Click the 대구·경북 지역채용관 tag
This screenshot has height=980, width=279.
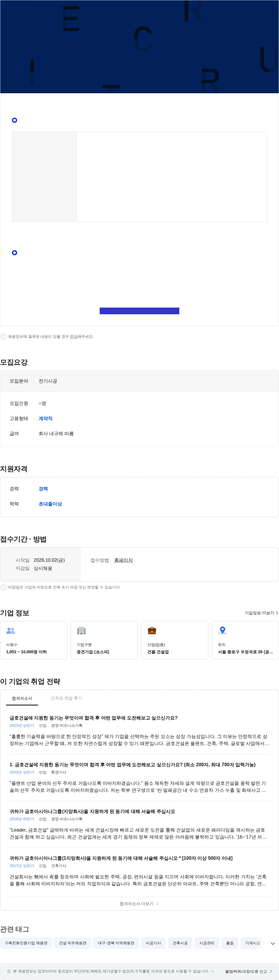tap(116, 943)
